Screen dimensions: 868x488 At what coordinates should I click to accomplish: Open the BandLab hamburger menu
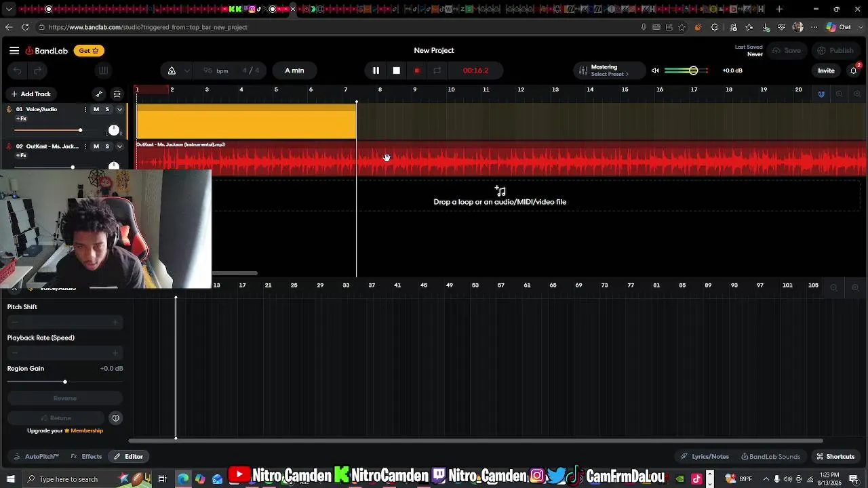coord(14,50)
